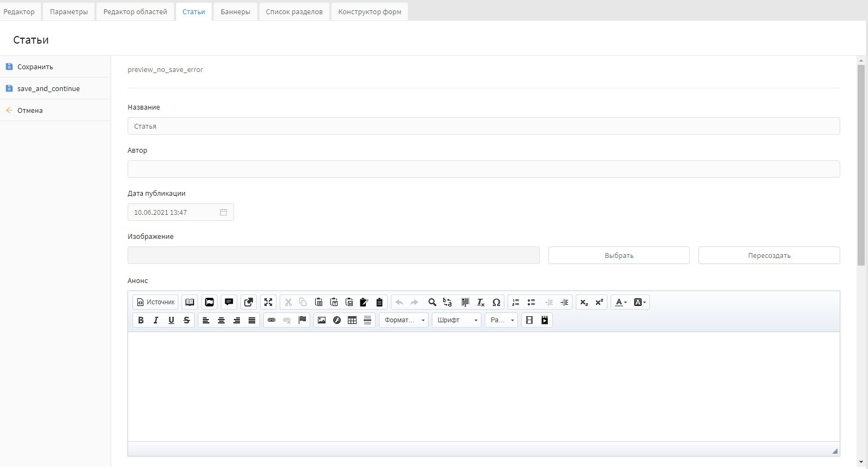Screen dimensions: 868x469
Task: Open the Формат dropdown
Action: tap(404, 320)
